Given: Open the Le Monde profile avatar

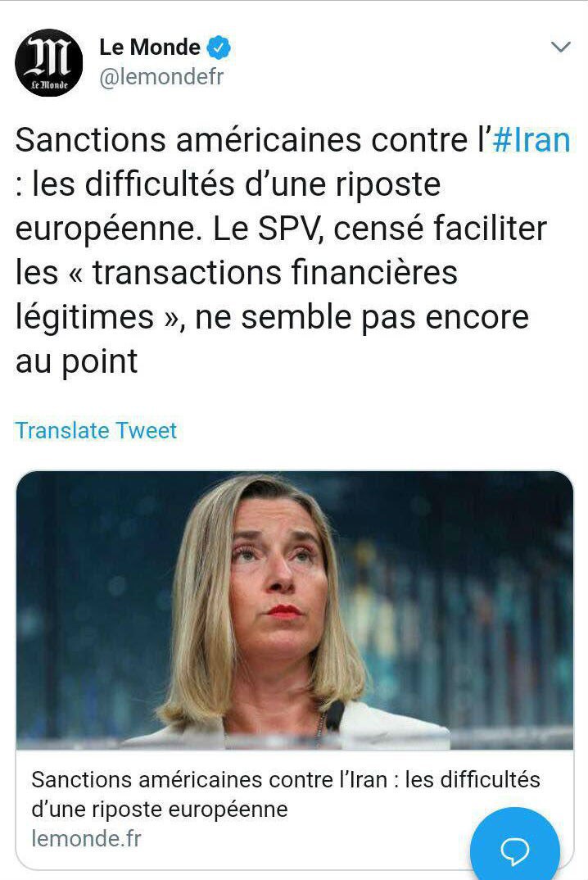Looking at the screenshot, I should point(49,62).
